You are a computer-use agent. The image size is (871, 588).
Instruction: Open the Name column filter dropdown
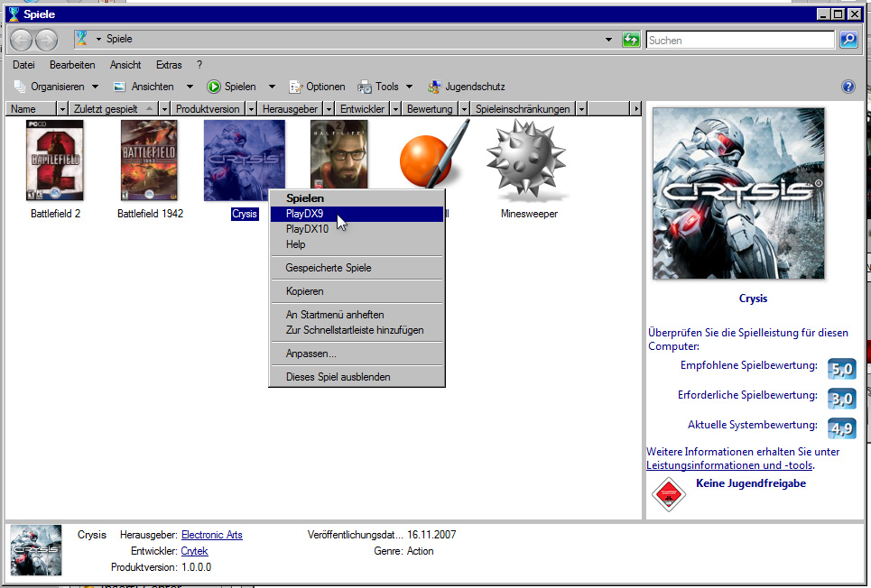62,109
